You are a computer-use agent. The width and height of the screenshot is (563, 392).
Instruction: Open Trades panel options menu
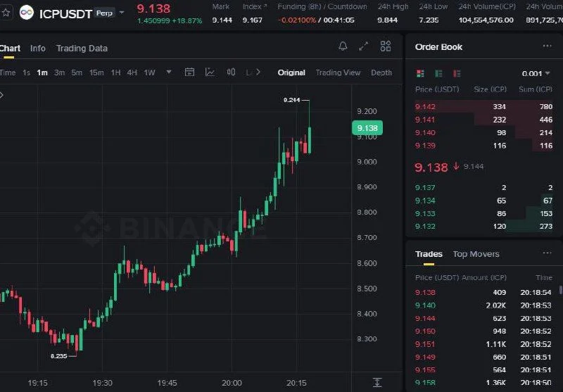(547, 253)
